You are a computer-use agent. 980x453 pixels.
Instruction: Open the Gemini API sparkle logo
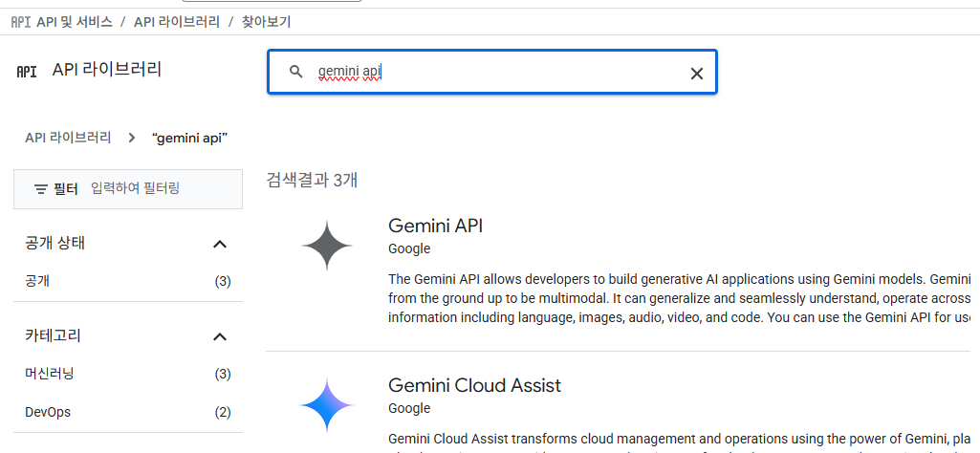pyautogui.click(x=327, y=246)
